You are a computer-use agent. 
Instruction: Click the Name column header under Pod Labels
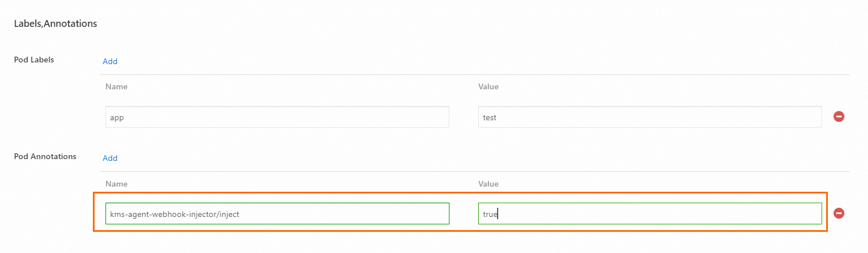click(x=116, y=87)
